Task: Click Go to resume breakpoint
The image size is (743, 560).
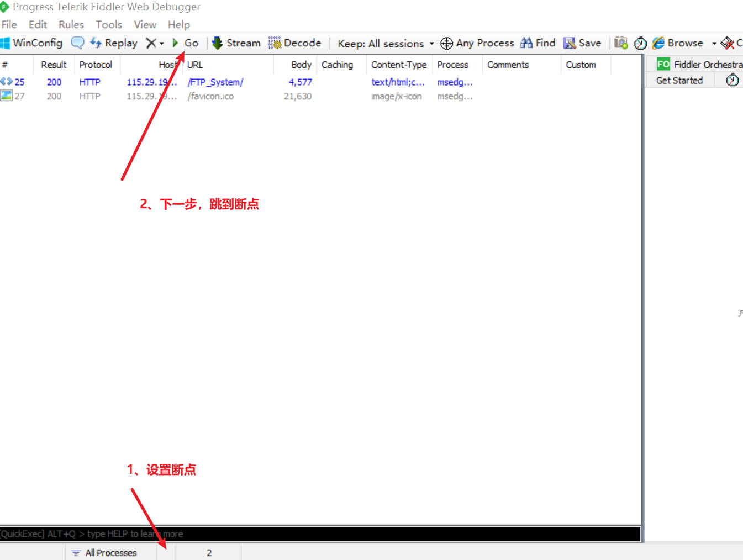Action: (x=186, y=43)
